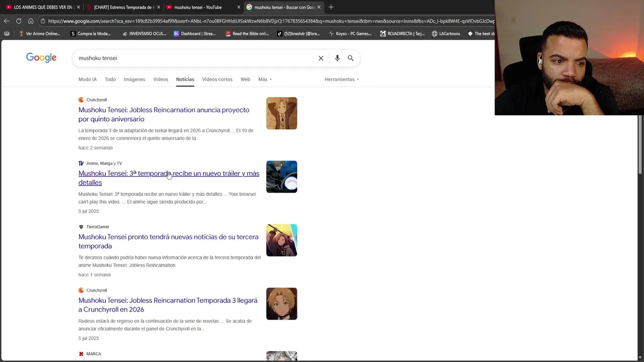644x362 pixels.
Task: Open the 'Read the Bible onli...' bookmark
Action: pyautogui.click(x=247, y=34)
